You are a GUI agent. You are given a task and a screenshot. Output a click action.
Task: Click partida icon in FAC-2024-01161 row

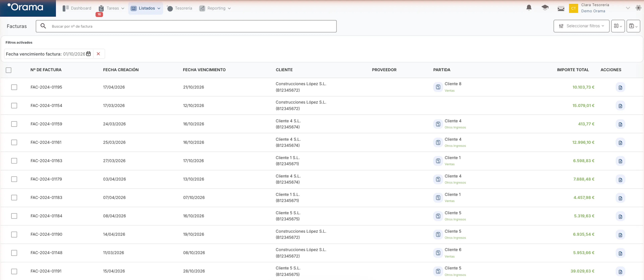coord(438,143)
